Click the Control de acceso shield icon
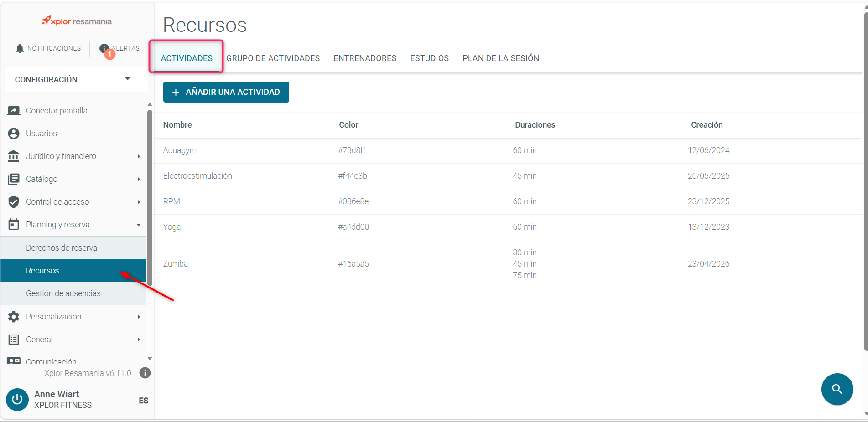Viewport: 868px width, 422px height. (x=14, y=202)
